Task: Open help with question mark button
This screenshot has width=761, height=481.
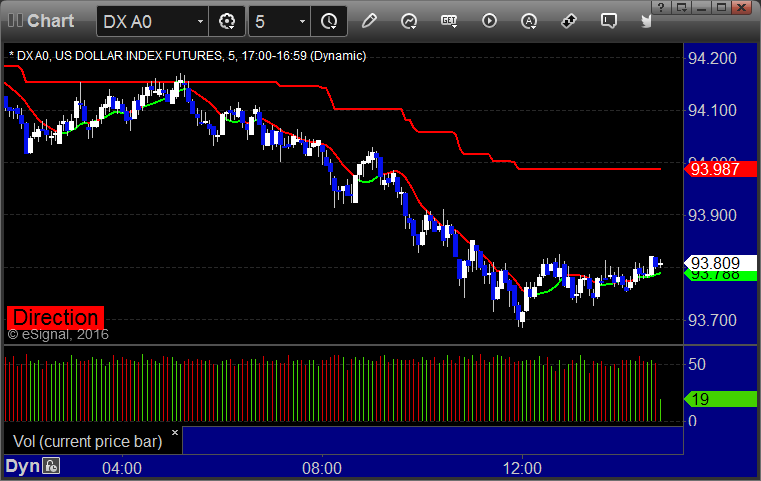Action: [x=662, y=7]
